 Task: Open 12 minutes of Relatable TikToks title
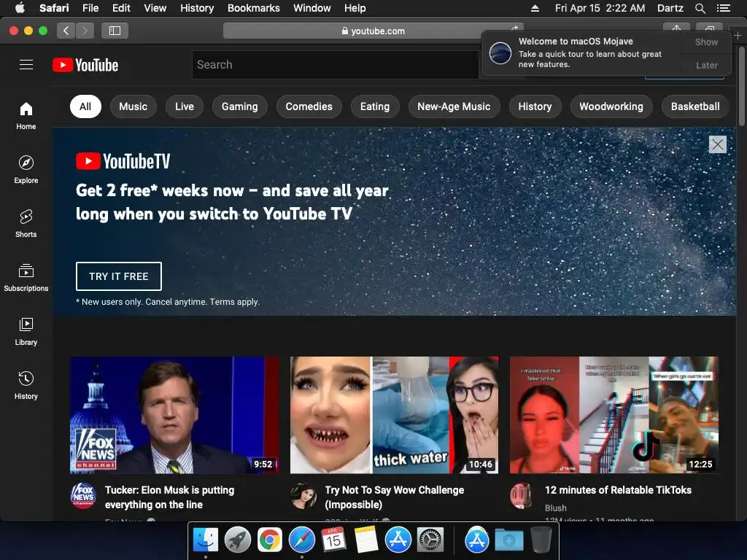pos(618,490)
